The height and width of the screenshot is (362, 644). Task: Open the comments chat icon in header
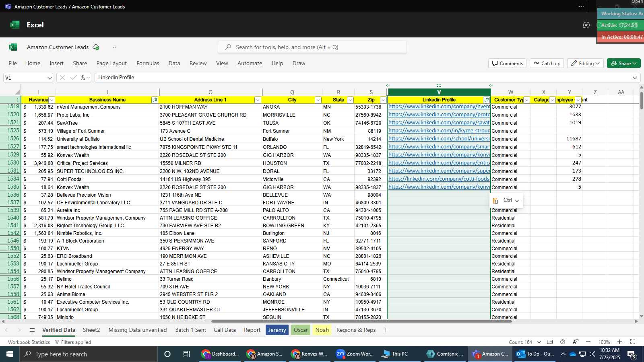tap(586, 25)
